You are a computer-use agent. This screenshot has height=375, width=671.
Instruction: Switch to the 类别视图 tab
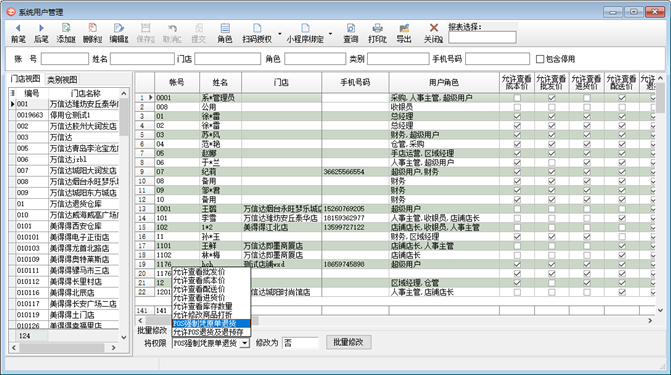(x=62, y=80)
